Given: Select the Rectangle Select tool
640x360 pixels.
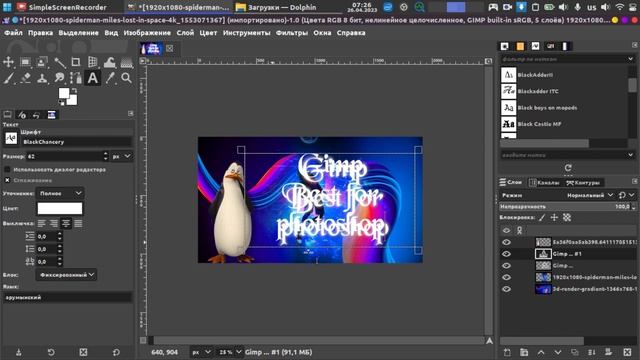Looking at the screenshot, I should [x=25, y=62].
